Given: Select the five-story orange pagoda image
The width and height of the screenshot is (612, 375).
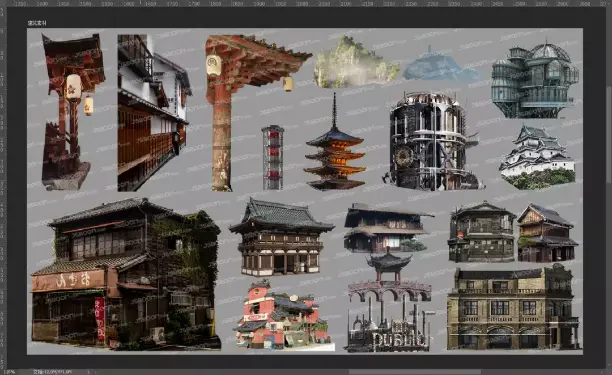Looking at the screenshot, I should point(335,142).
